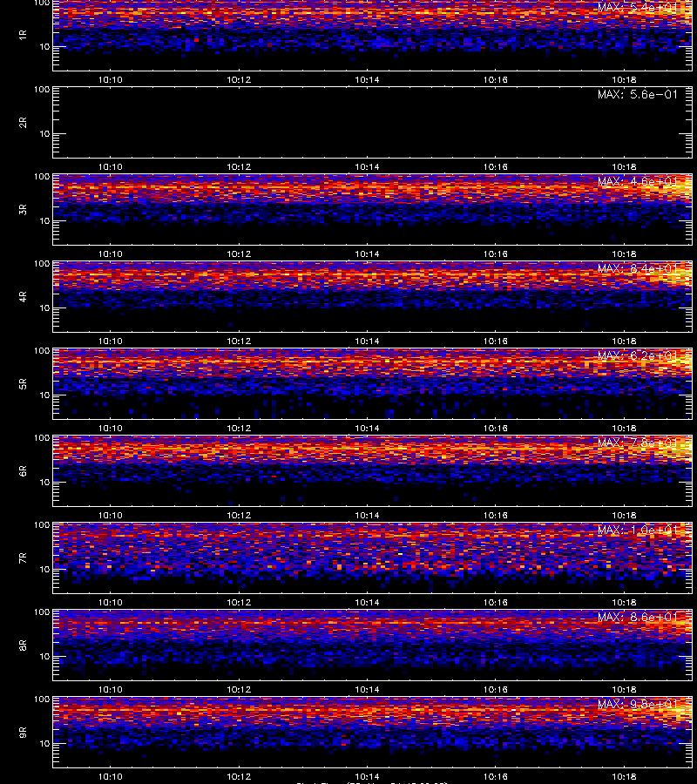The width and height of the screenshot is (697, 784).
Task: Click the 10:10 tick label under panel 1R
Action: click(110, 79)
